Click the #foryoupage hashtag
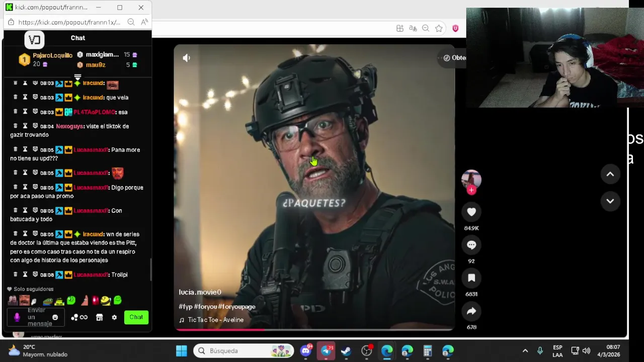The image size is (644, 362). pos(237,307)
